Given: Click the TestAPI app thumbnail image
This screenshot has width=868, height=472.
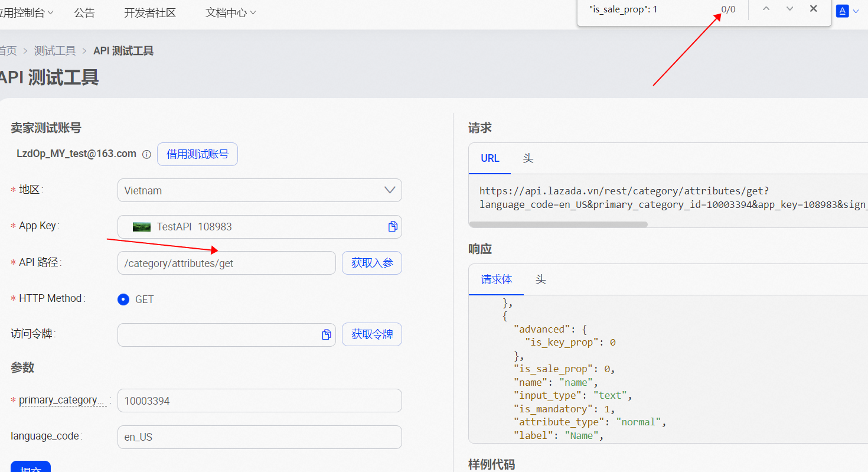Looking at the screenshot, I should tap(142, 227).
